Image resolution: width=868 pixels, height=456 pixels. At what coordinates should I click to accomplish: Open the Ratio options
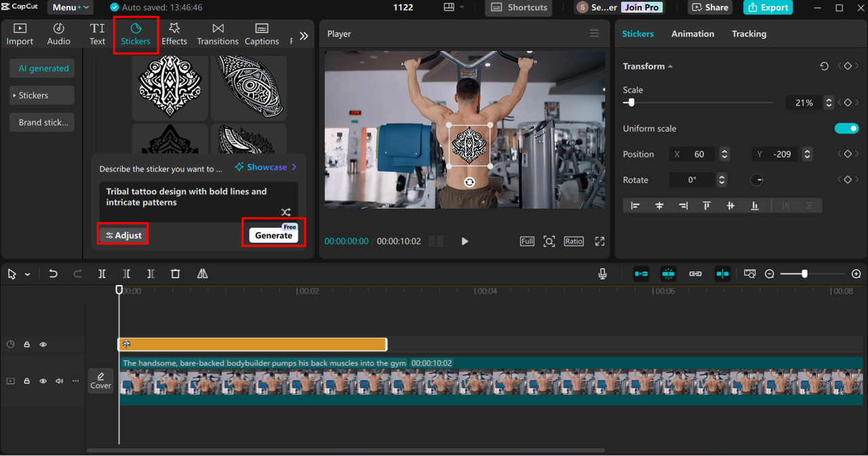574,241
